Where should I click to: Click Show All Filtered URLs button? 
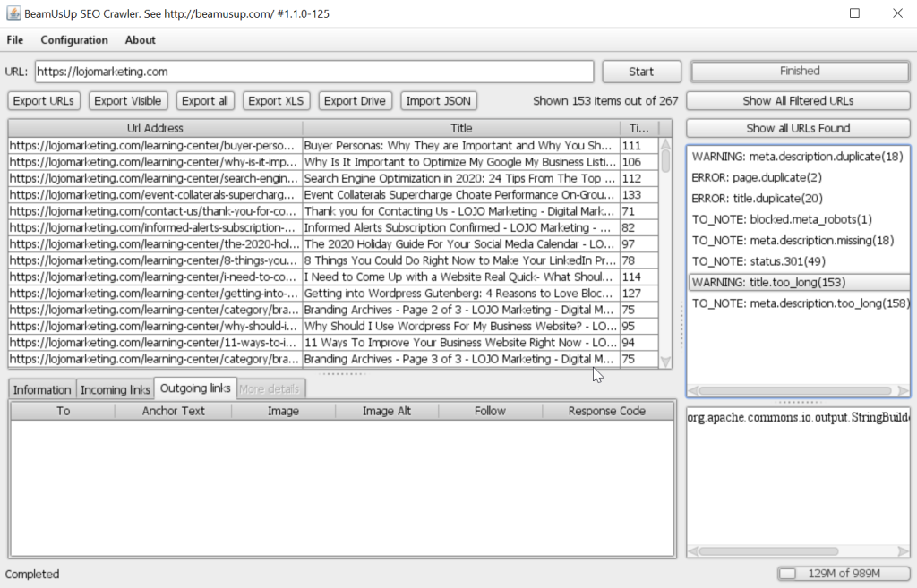798,100
